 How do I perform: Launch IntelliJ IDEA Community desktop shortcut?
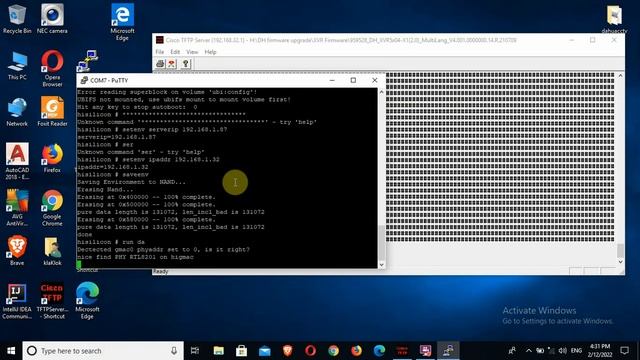click(x=17, y=301)
